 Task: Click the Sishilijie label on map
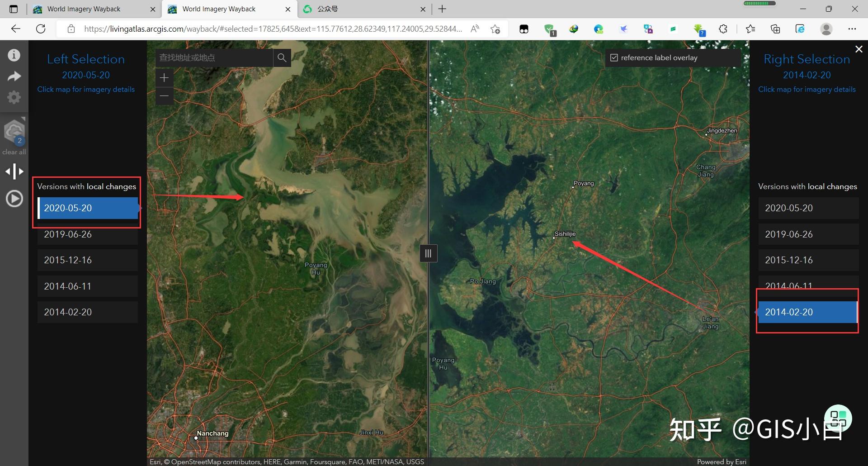tap(565, 234)
